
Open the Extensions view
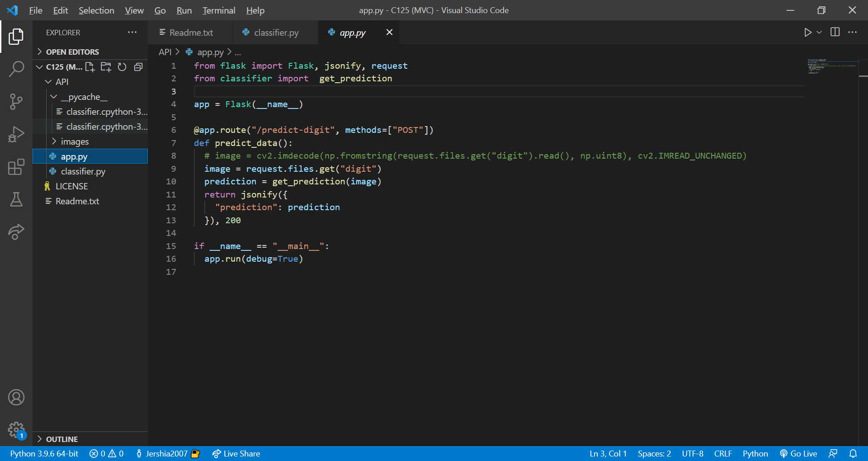(x=16, y=167)
